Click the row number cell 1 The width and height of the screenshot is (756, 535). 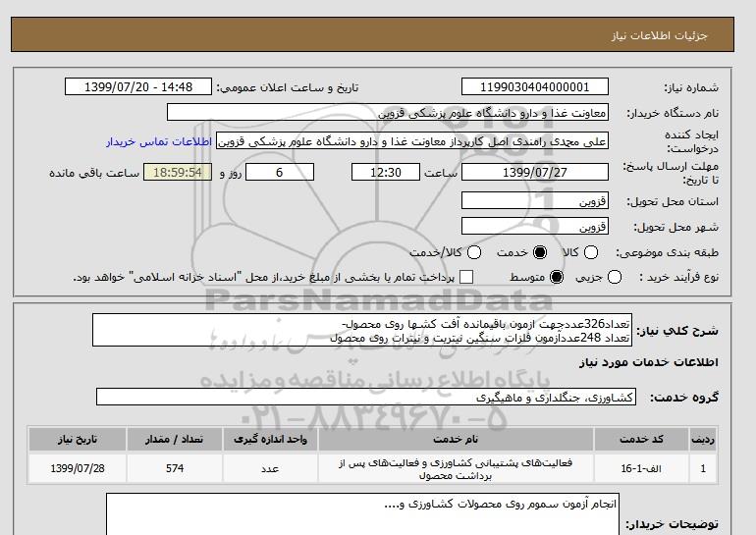click(703, 468)
